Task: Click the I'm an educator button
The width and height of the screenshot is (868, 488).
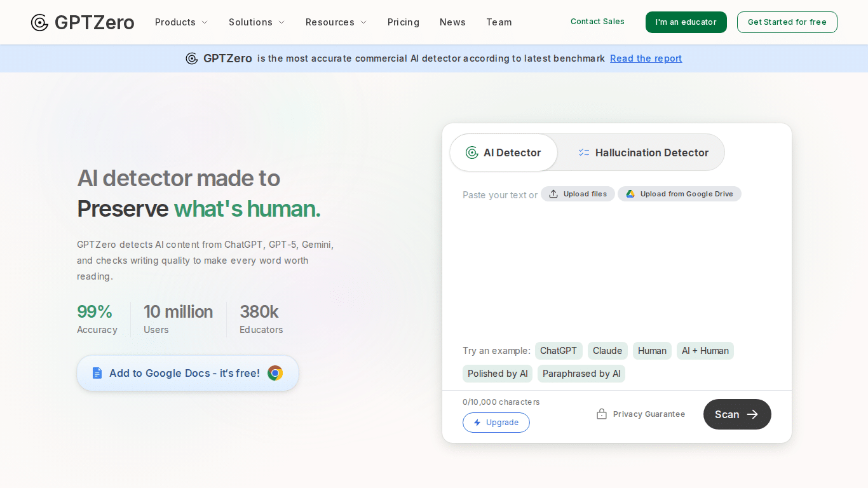Action: click(x=686, y=22)
